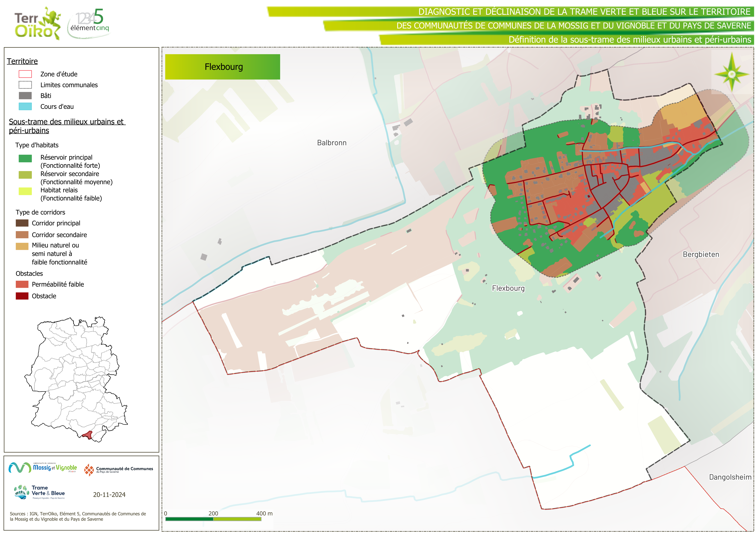Click the Zone d'étude red outline symbol
Screen dimensions: 756x534
click(25, 74)
